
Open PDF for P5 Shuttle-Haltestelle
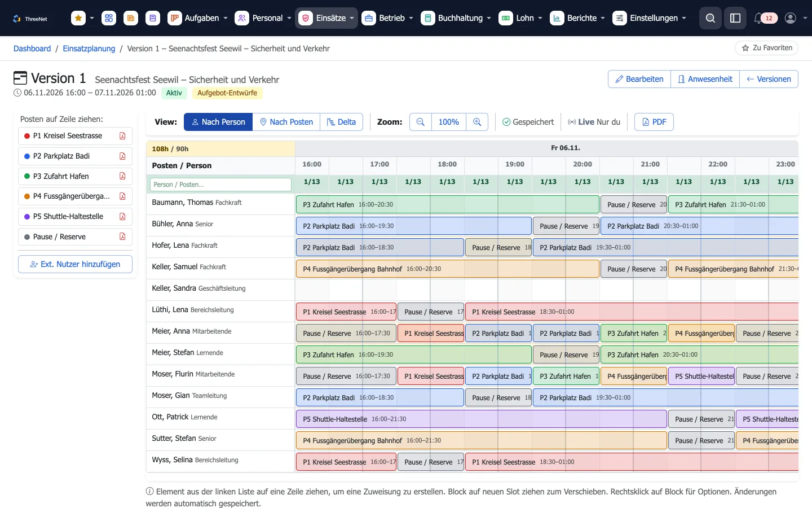click(122, 216)
